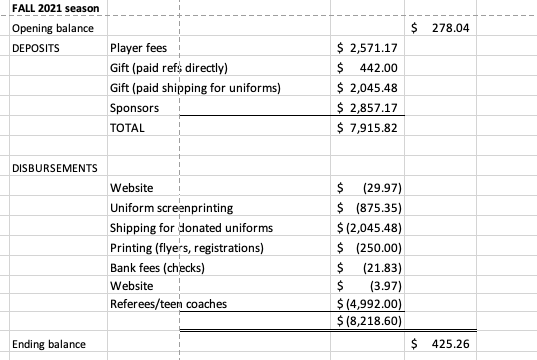Select the FALL 2021 season cell
This screenshot has width=537, height=360.
[58, 8]
